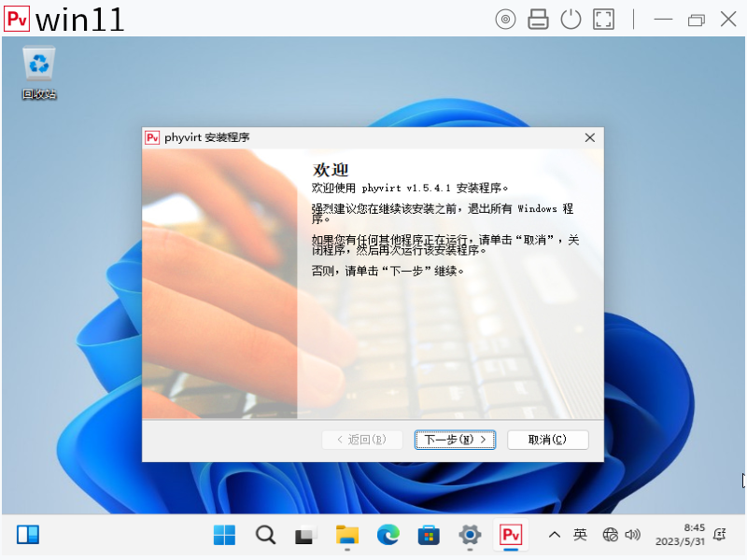
Task: Close the phyvirt installer dialog
Action: click(x=590, y=137)
